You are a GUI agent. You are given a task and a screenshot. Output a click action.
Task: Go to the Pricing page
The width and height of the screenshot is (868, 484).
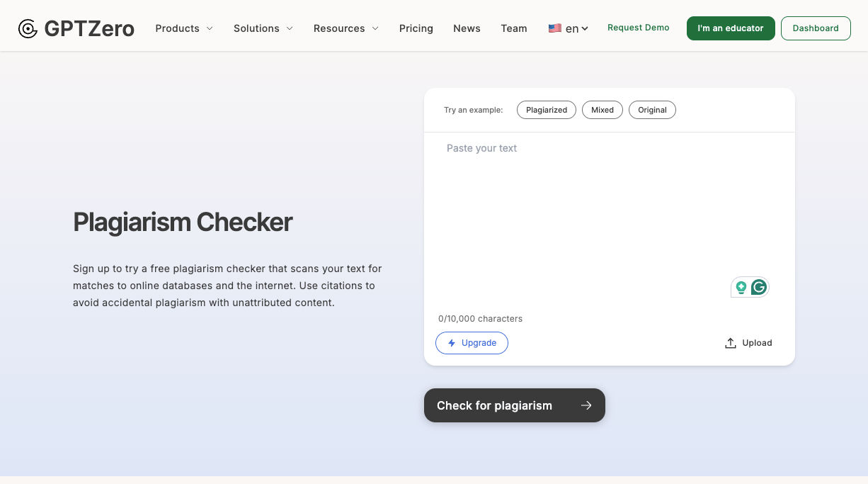click(x=416, y=28)
